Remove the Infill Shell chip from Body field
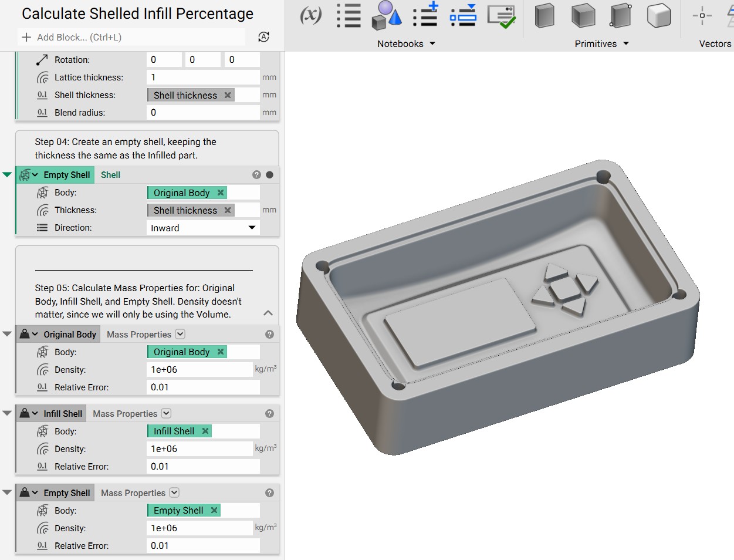 tap(205, 431)
